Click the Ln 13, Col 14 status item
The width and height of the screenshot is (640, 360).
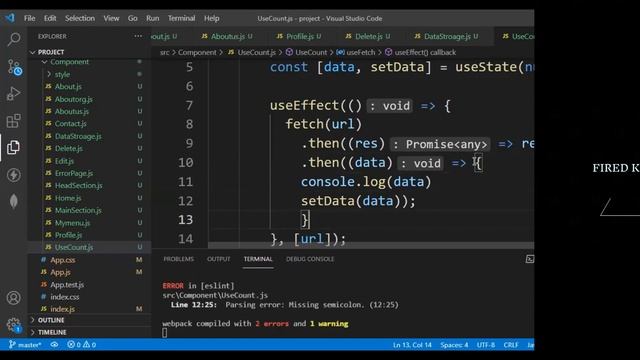pyautogui.click(x=412, y=345)
